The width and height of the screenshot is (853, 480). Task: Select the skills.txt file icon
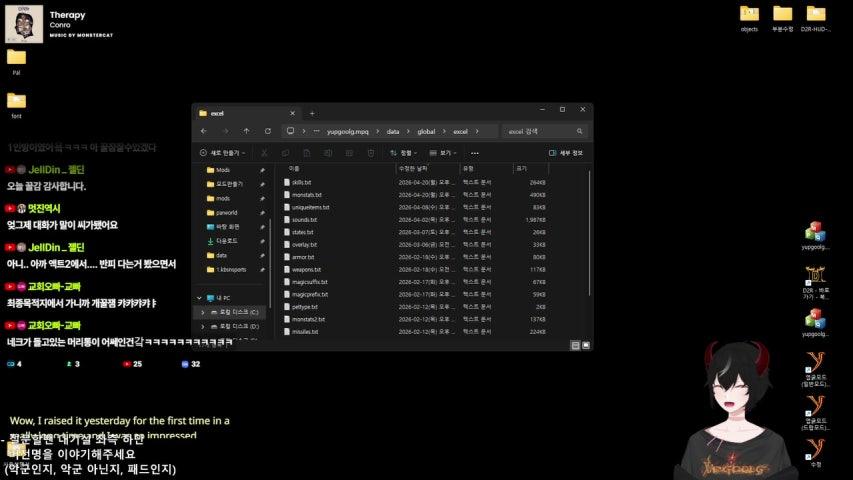(x=285, y=183)
